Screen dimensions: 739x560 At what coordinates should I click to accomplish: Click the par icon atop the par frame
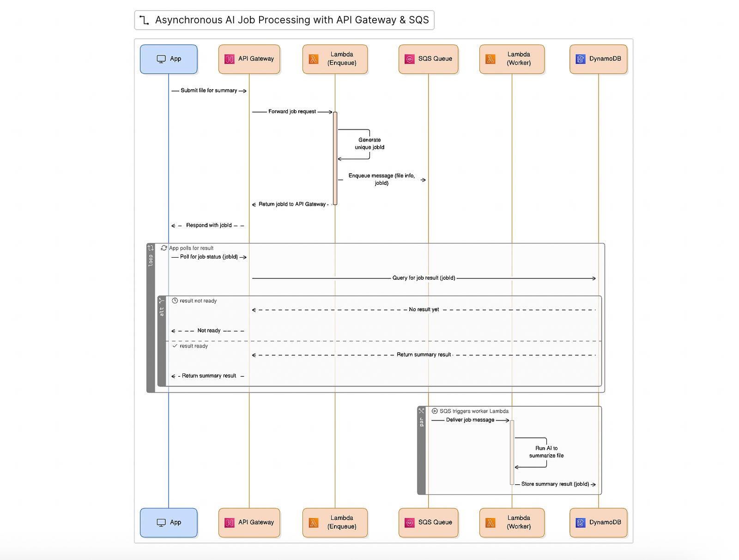click(x=421, y=411)
